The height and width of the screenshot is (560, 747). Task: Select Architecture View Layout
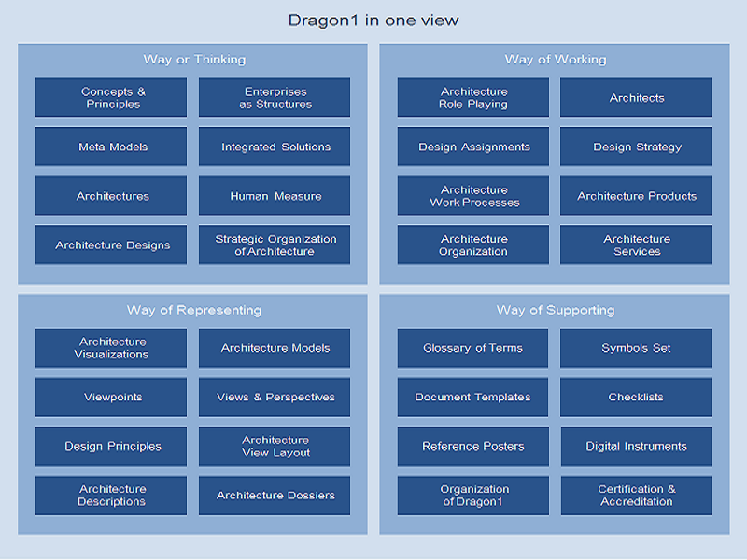275,446
